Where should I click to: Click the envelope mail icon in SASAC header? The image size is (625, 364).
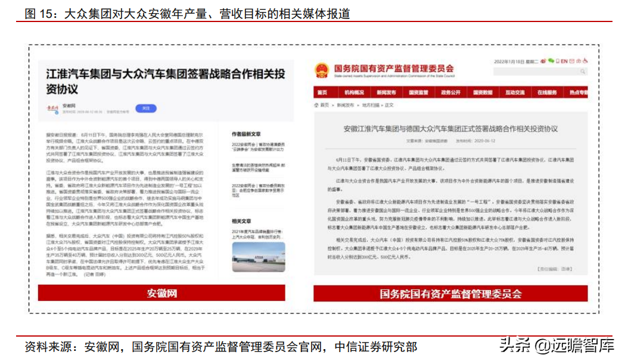point(572,61)
